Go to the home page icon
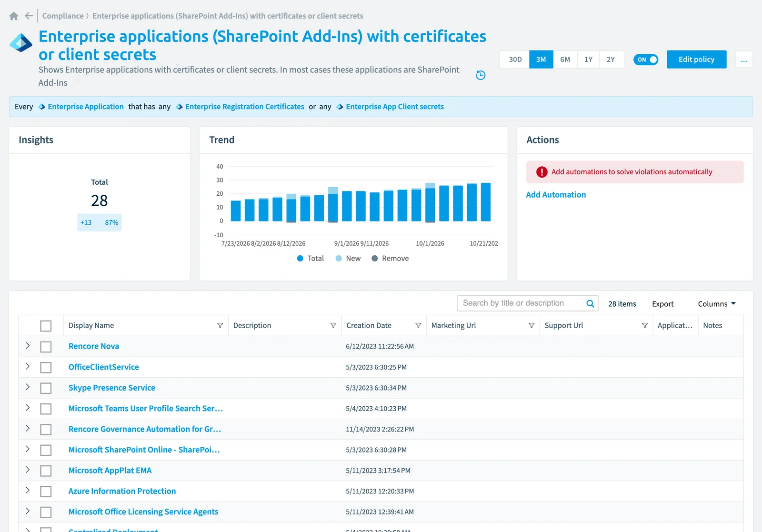The height and width of the screenshot is (532, 762). point(14,16)
